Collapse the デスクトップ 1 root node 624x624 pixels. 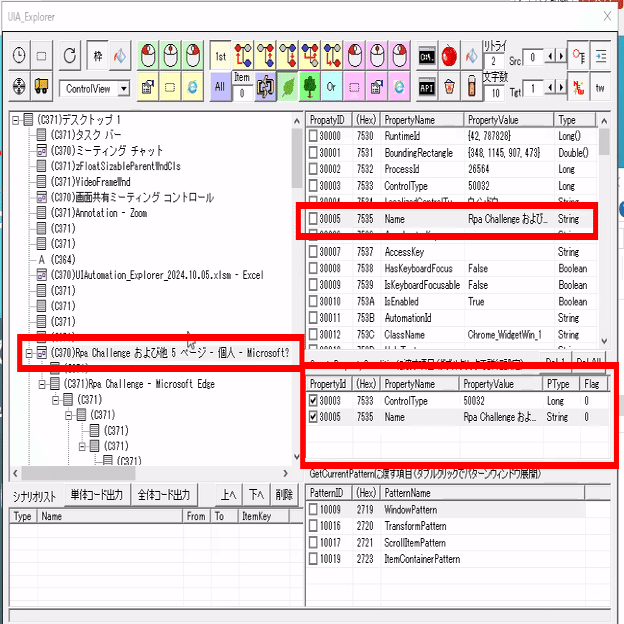pos(16,120)
